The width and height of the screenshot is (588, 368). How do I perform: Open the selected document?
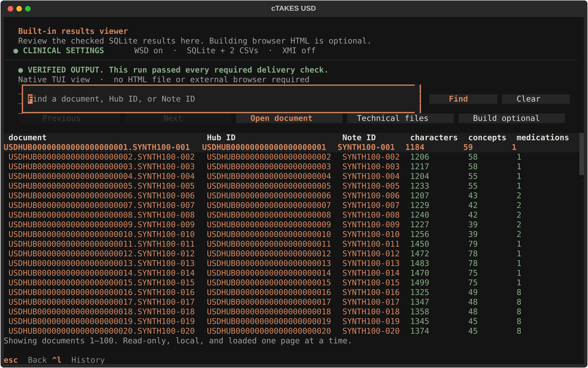289,118
